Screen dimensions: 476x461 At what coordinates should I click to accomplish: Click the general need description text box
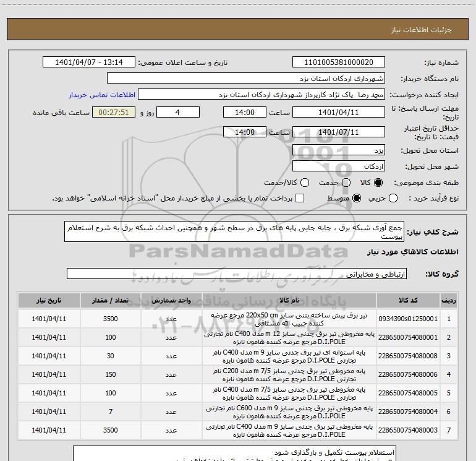click(234, 231)
